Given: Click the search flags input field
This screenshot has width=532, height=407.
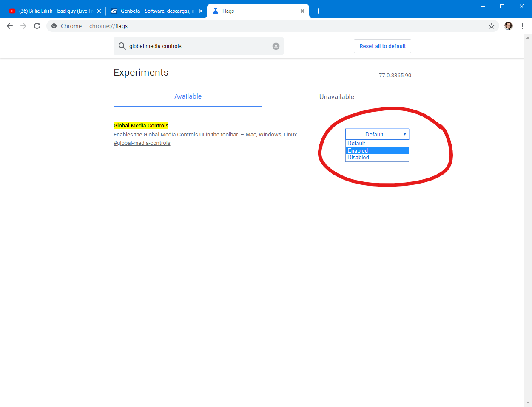Looking at the screenshot, I should pos(191,46).
